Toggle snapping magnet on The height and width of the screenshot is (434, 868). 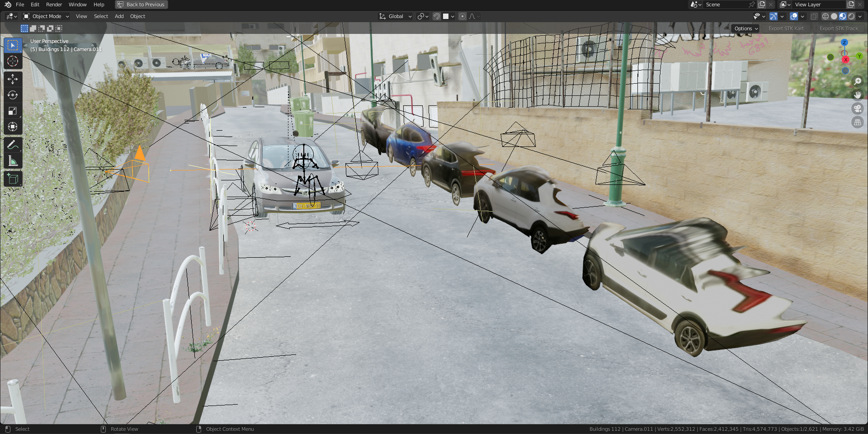tap(437, 16)
